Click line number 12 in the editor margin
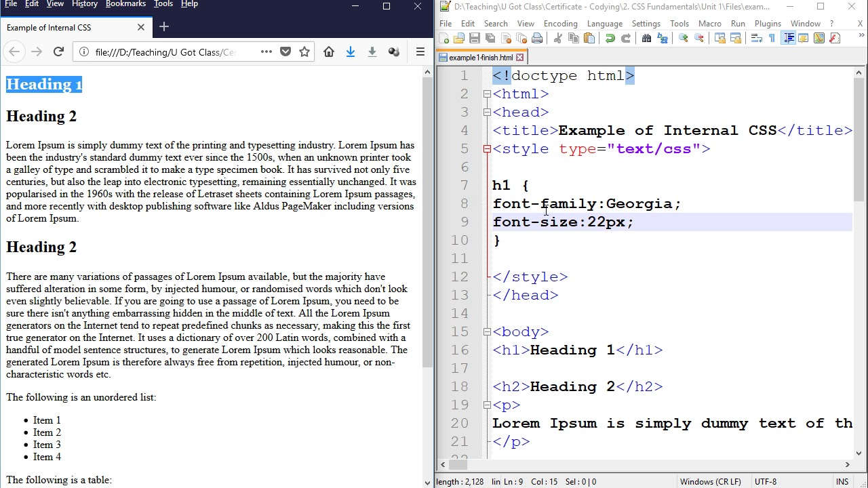 (460, 277)
